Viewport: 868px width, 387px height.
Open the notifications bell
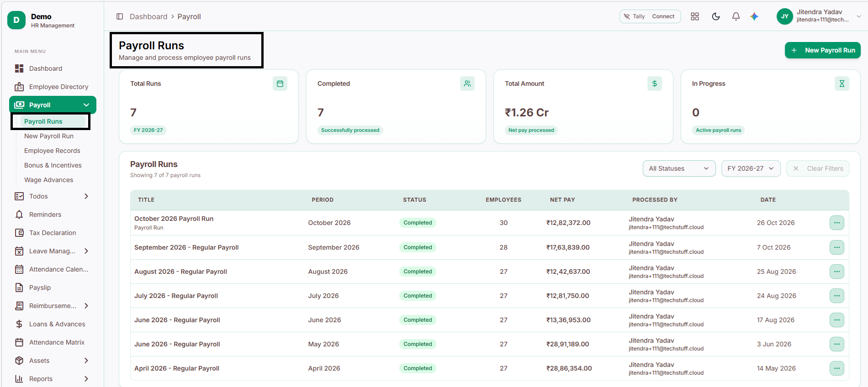pos(736,16)
